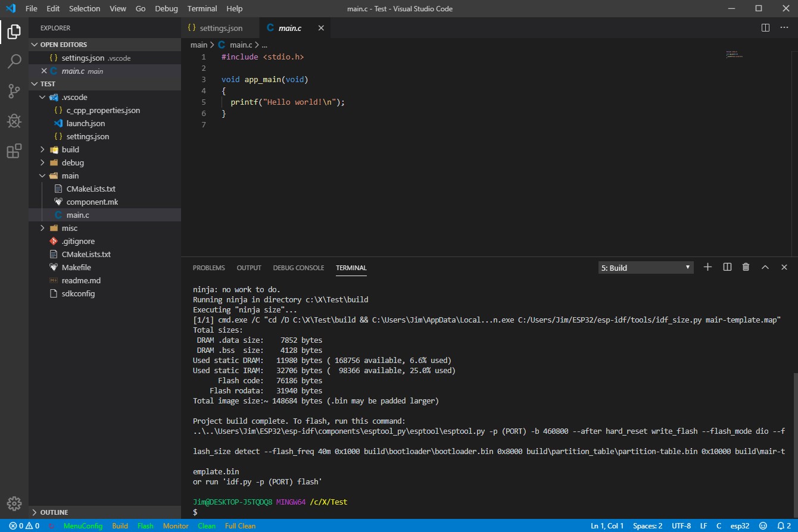Screen dimensions: 798x532
Task: Close the terminal panel
Action: point(784,267)
